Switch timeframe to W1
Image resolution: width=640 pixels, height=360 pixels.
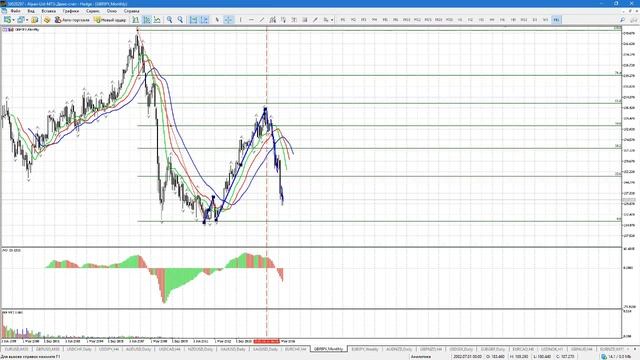(x=545, y=20)
